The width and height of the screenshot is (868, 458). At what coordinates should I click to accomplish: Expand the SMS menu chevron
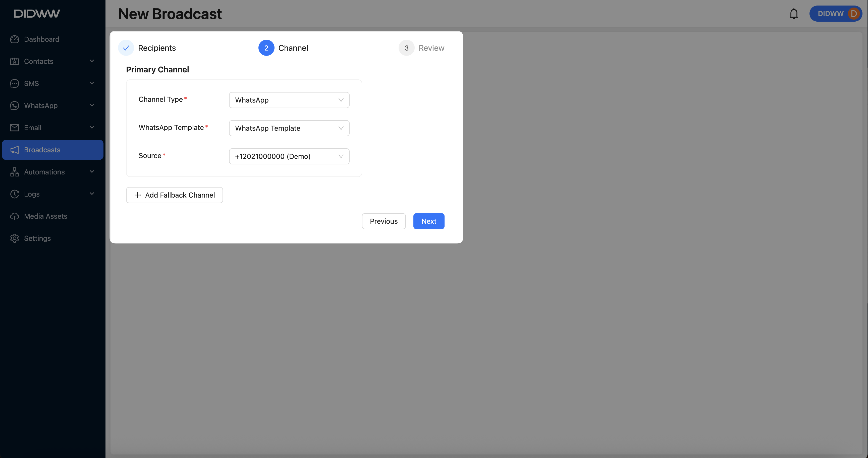pos(92,83)
